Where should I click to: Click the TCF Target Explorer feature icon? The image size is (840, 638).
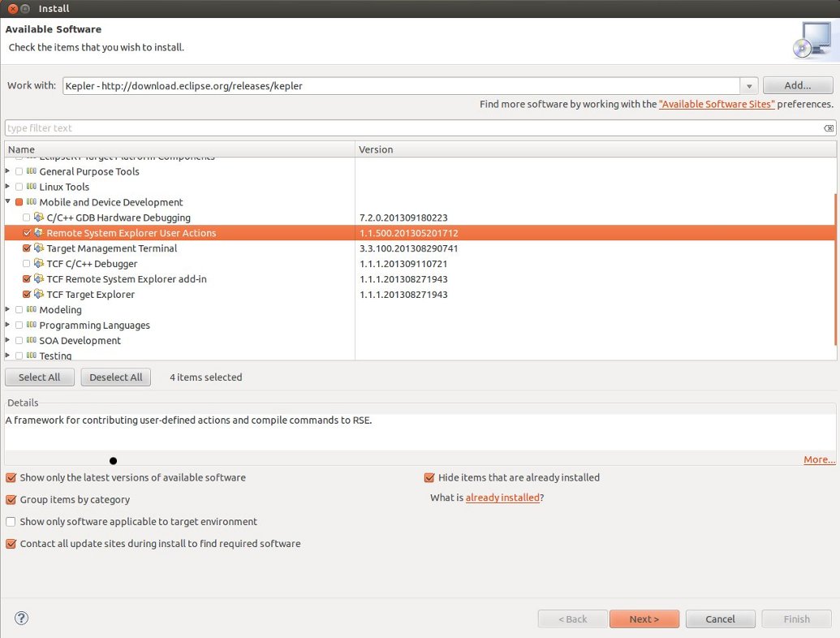tap(38, 295)
